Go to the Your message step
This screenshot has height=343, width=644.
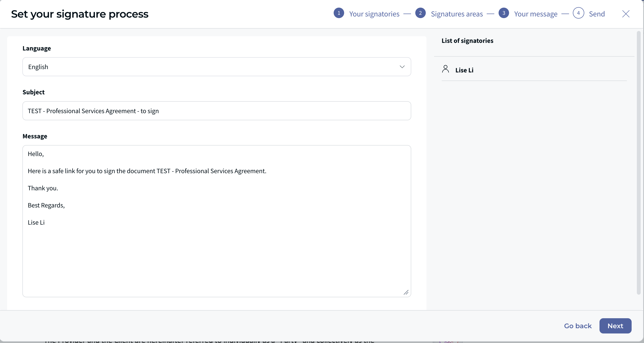coord(535,14)
